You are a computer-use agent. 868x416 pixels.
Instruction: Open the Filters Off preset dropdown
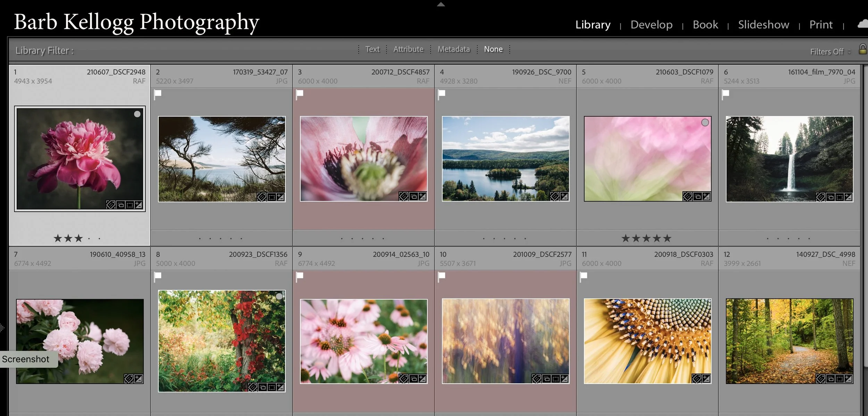831,51
